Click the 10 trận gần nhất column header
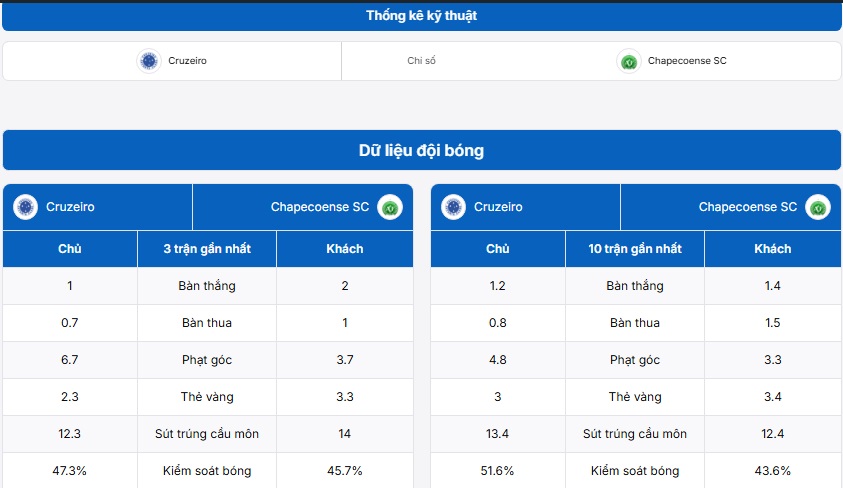This screenshot has height=488, width=843. point(635,249)
